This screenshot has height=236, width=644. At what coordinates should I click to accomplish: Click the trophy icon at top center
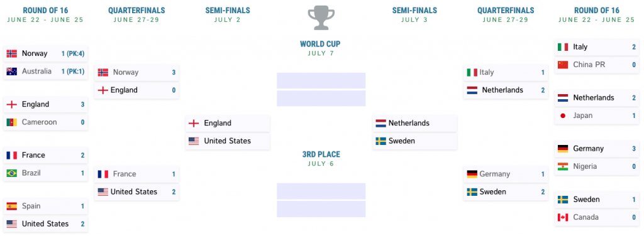click(320, 18)
